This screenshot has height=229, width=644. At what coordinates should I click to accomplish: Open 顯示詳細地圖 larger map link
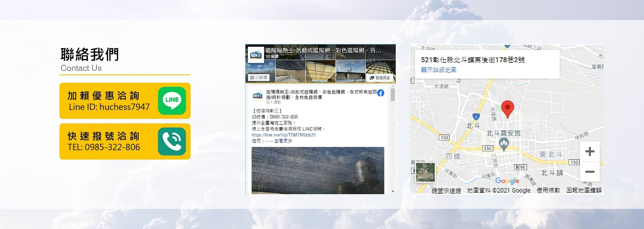pos(439,70)
